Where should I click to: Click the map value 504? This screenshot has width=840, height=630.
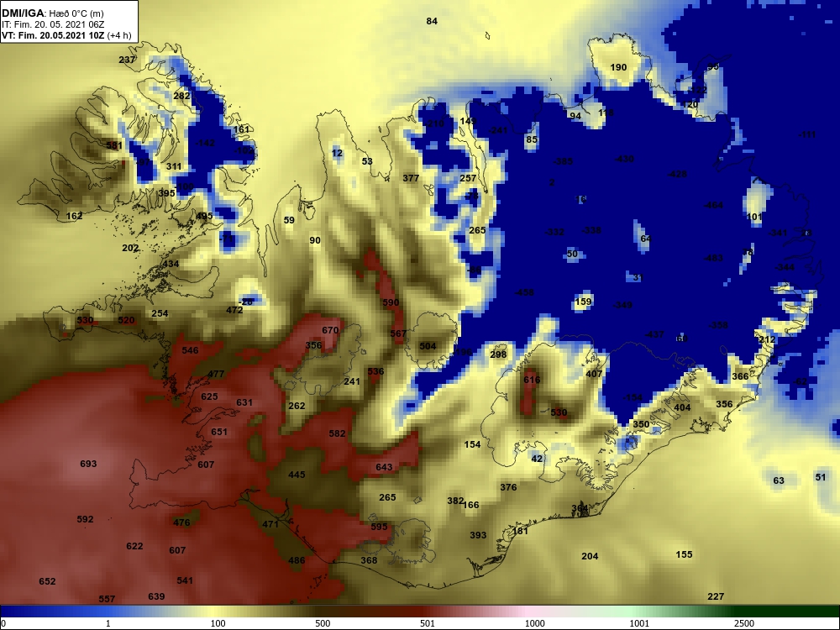coord(428,345)
